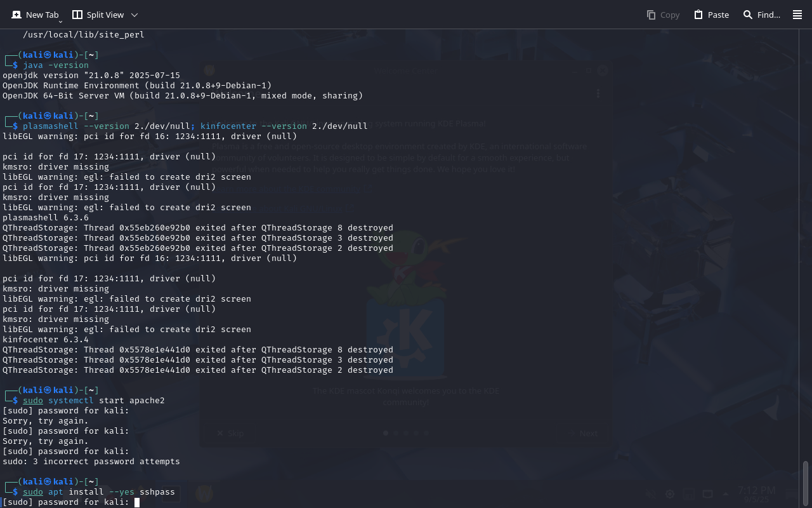The height and width of the screenshot is (508, 812).
Task: Click the terminal vertical scrollbar handle
Action: pos(806,483)
